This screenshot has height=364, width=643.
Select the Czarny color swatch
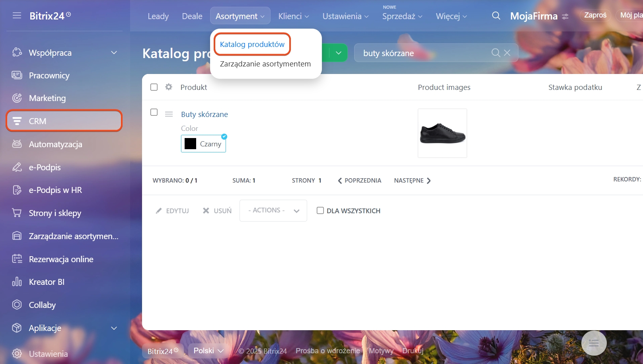203,144
